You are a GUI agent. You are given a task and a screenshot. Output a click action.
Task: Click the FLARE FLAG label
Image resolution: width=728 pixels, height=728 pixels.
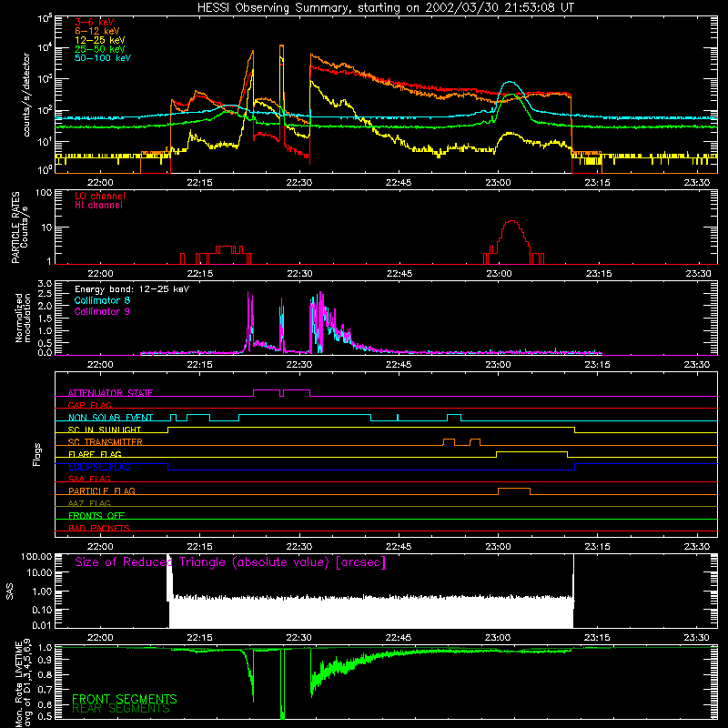[95, 454]
